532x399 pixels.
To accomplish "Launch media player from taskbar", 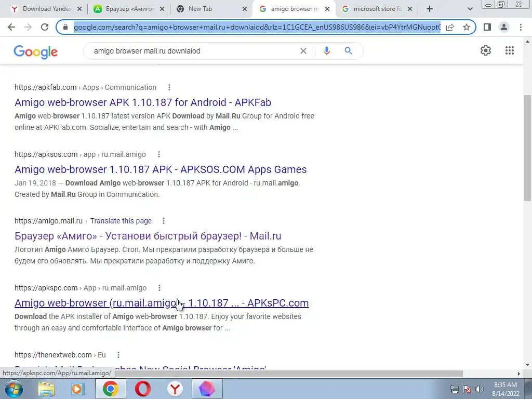I will click(78, 389).
